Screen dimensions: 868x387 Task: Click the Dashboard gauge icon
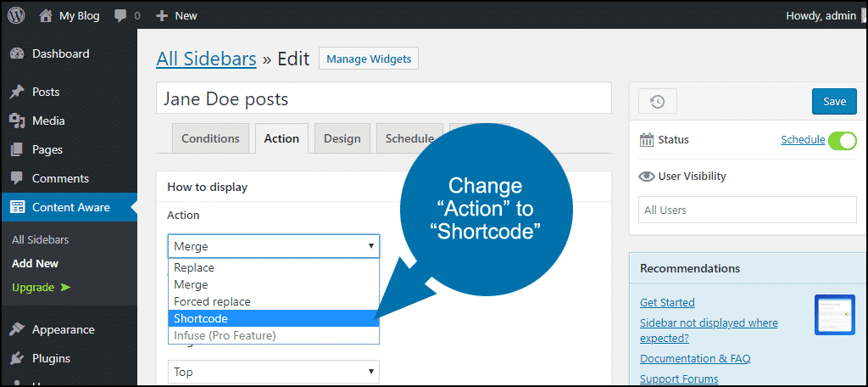pyautogui.click(x=17, y=53)
